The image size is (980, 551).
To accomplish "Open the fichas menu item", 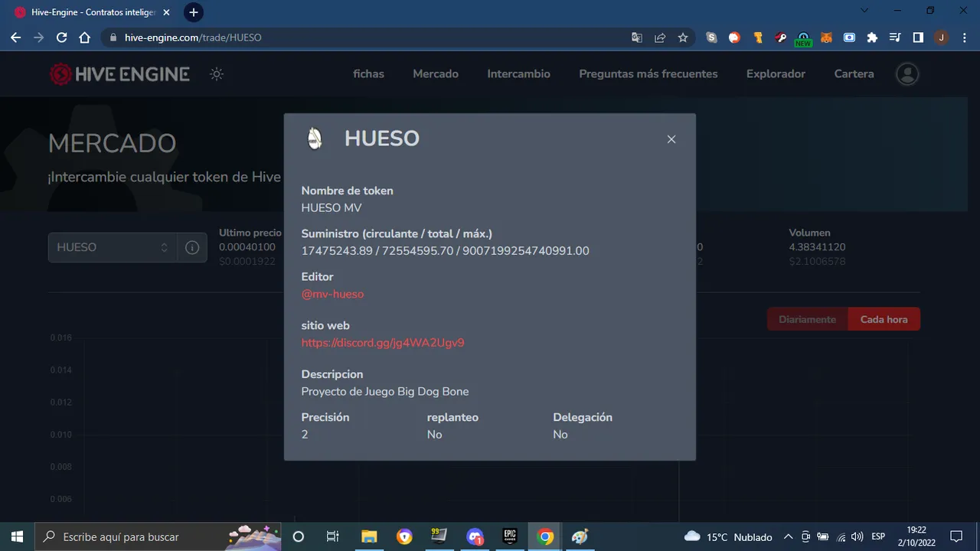I will point(368,74).
